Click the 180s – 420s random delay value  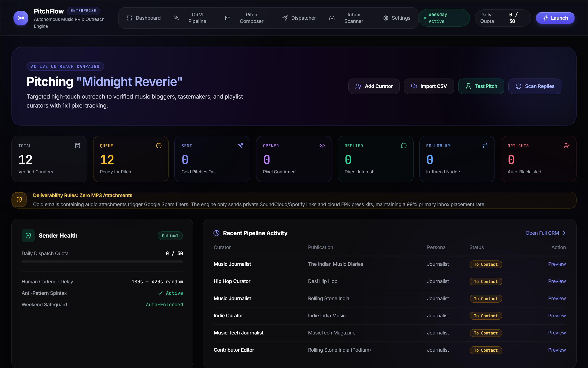click(x=157, y=282)
